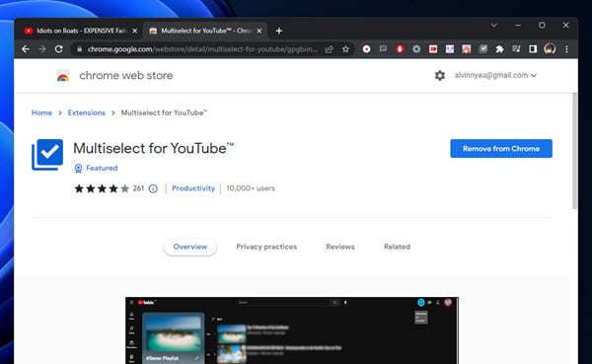
Task: Click Remove from Chrome button
Action: (x=501, y=148)
